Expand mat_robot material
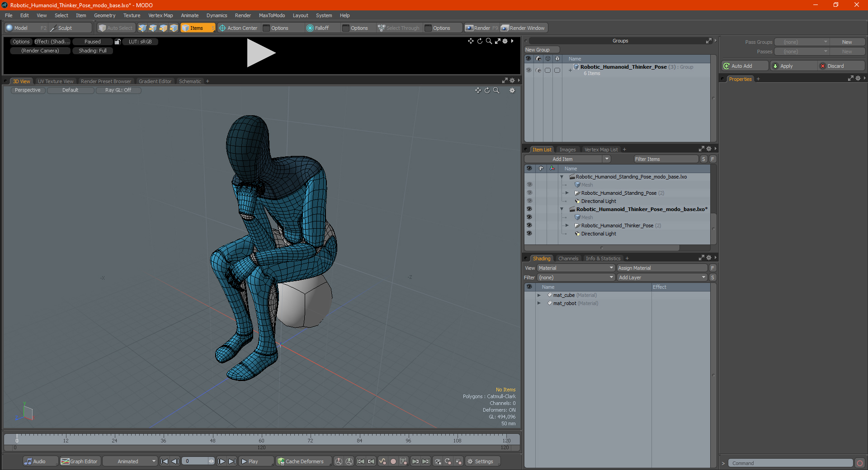Viewport: 868px width, 470px height. (x=539, y=303)
